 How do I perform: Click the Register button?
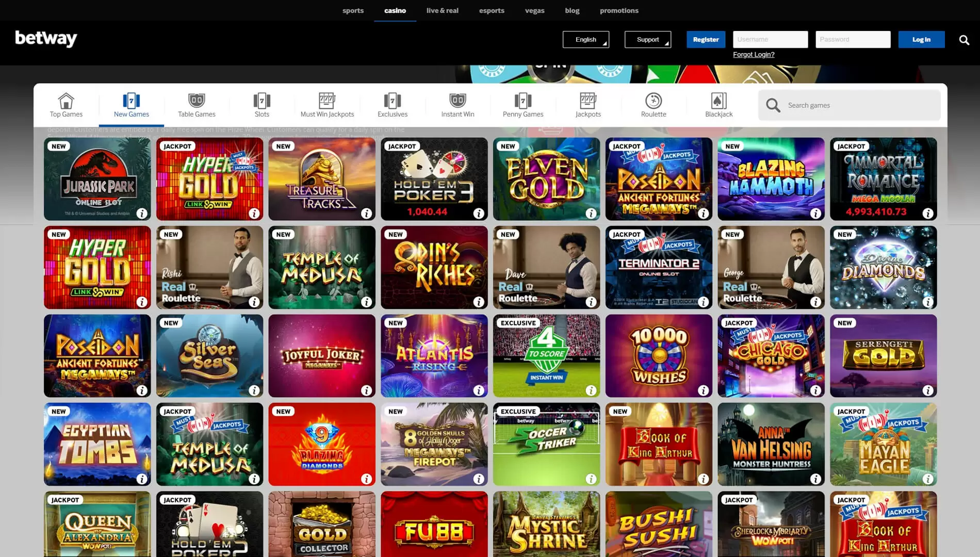pos(706,39)
